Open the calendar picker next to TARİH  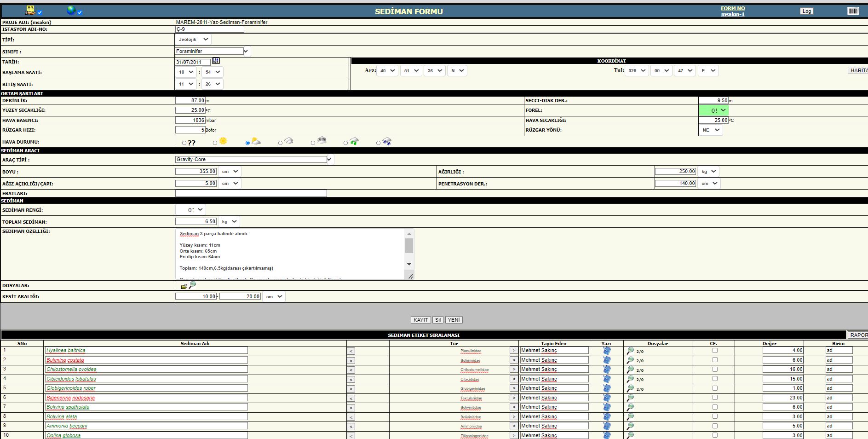tap(216, 61)
